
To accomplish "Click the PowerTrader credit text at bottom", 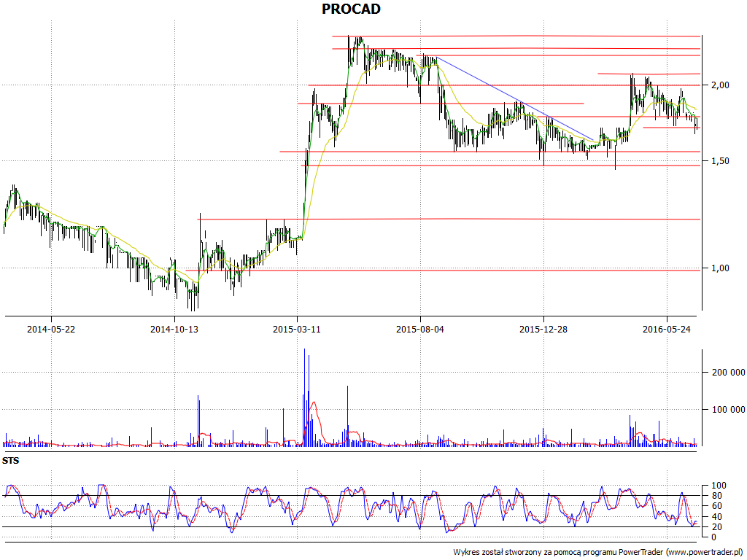I will click(599, 553).
